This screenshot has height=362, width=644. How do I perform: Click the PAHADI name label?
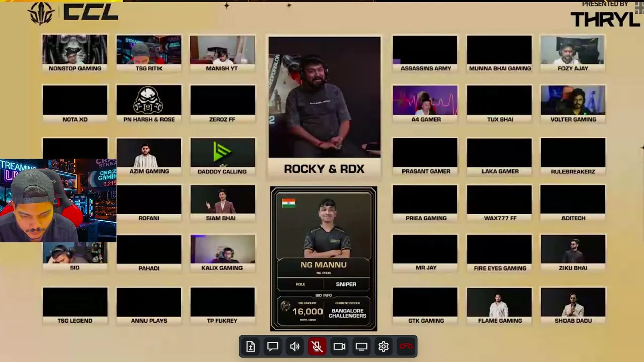click(x=149, y=268)
